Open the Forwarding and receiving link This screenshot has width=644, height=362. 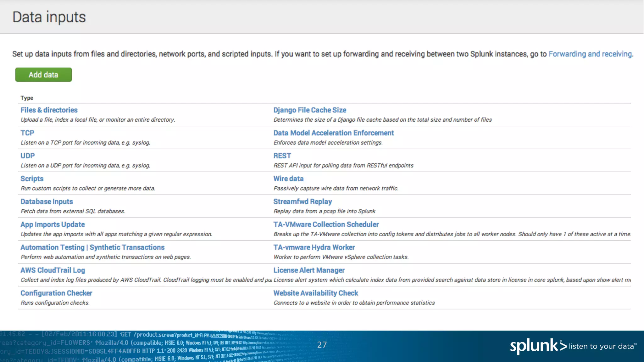point(590,54)
